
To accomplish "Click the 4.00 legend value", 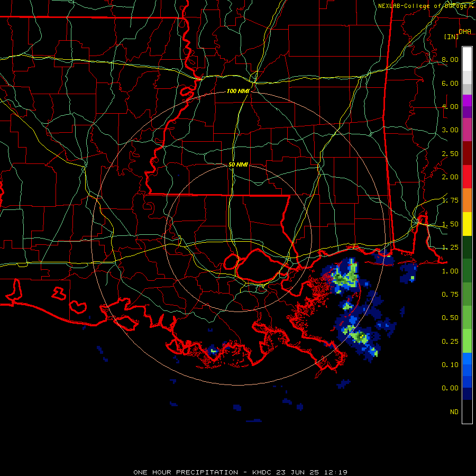I will pyautogui.click(x=450, y=106).
